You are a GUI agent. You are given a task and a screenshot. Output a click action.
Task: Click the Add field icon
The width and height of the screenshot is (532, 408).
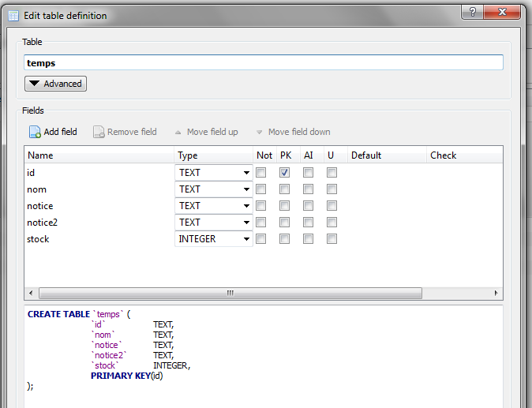pos(35,132)
